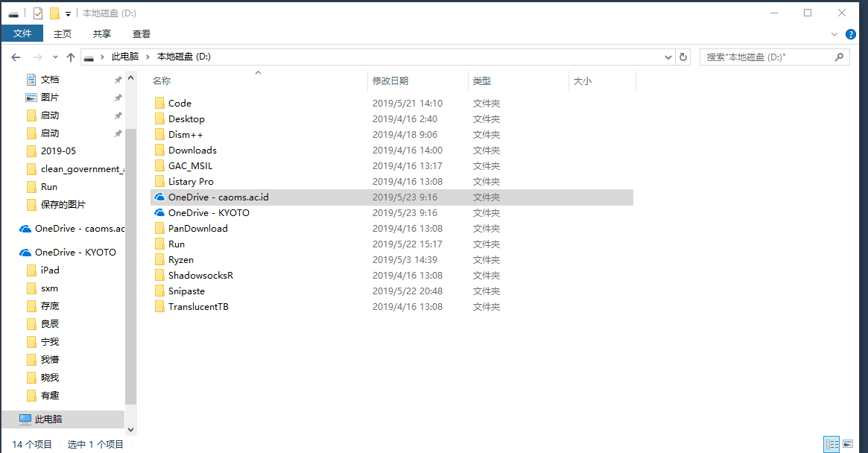Select OneDrive - KYOTO cloud folder in file list
The width and height of the screenshot is (868, 453).
pos(209,213)
